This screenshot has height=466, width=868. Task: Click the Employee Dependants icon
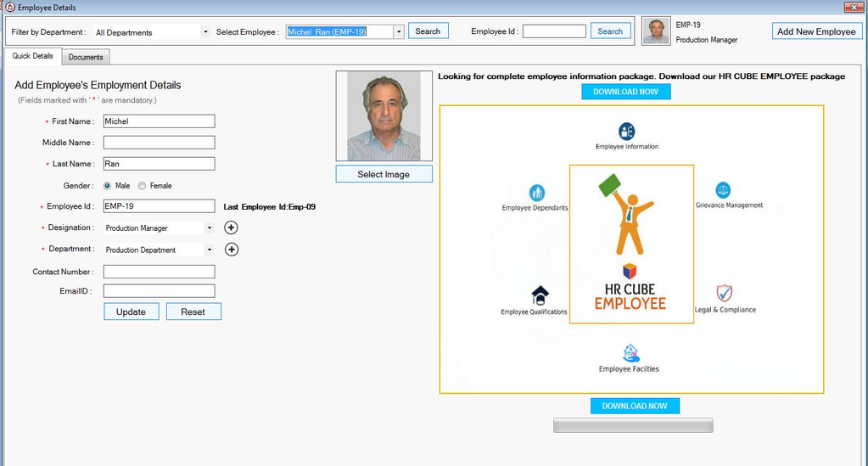(536, 193)
